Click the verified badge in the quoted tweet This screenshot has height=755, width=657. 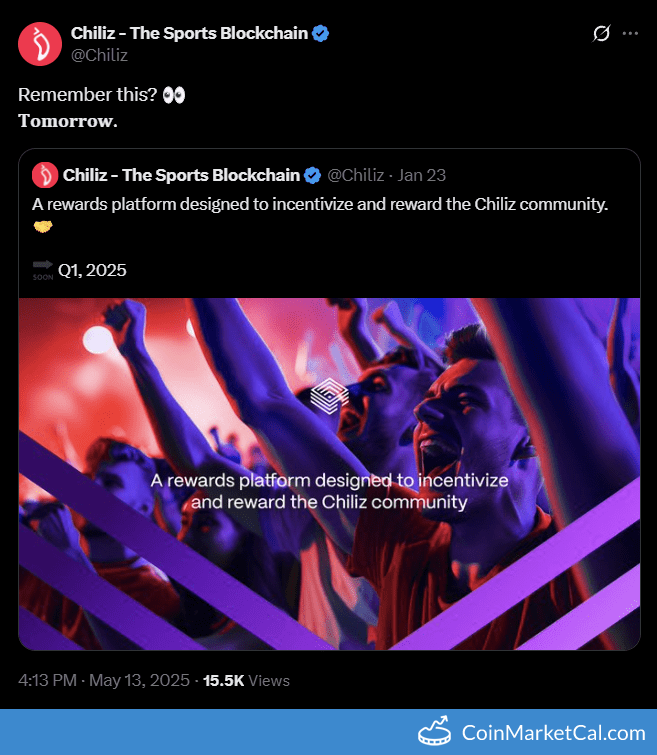312,175
